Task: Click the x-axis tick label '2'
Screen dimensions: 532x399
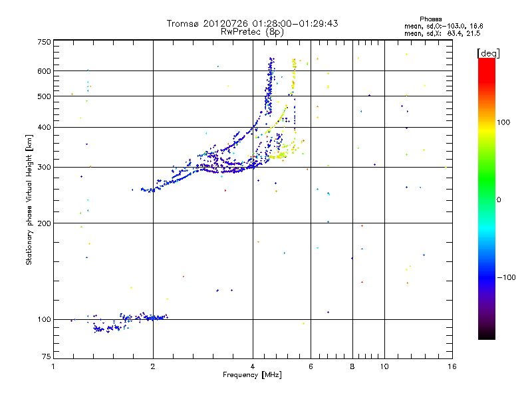Action: coord(153,366)
